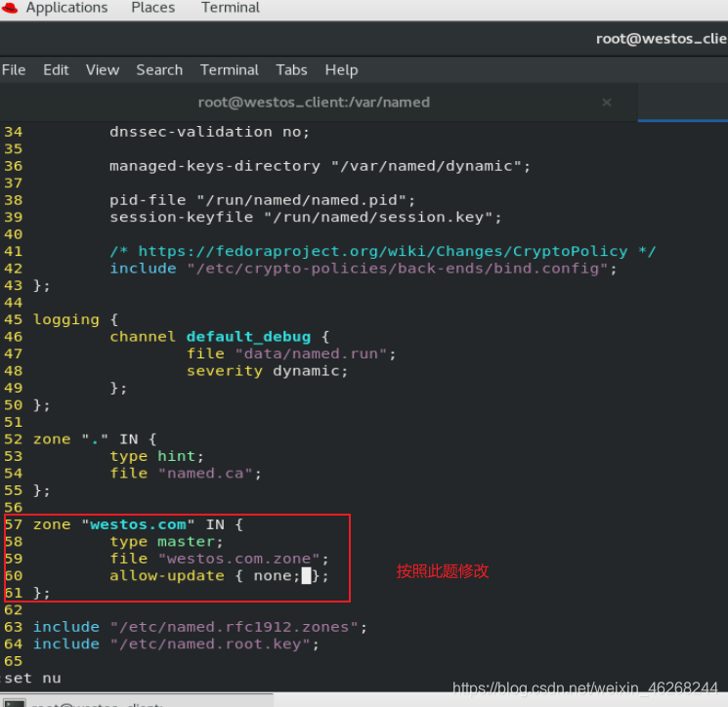Click line number 34
Viewport: 728px width, 707px height.
pyautogui.click(x=14, y=132)
